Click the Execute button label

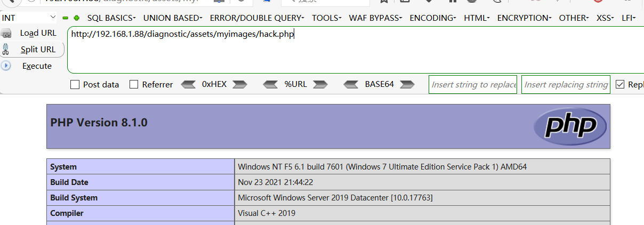[x=37, y=66]
